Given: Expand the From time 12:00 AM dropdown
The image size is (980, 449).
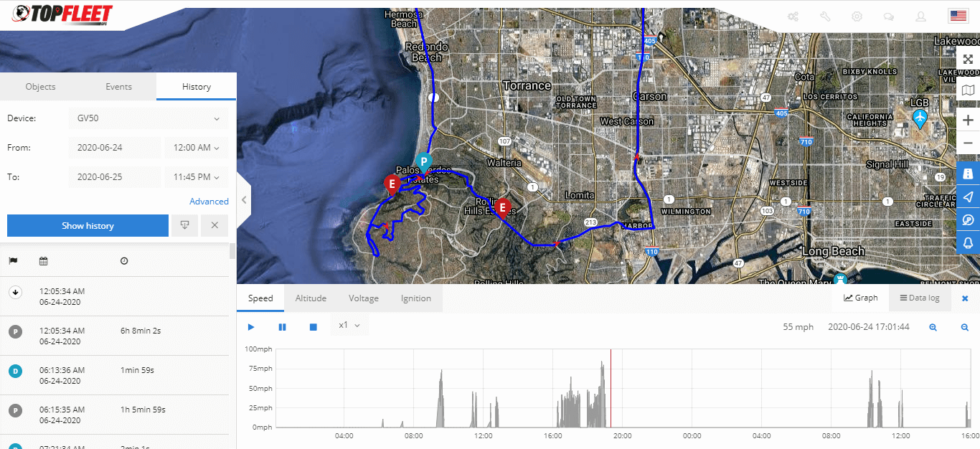Looking at the screenshot, I should [x=196, y=148].
